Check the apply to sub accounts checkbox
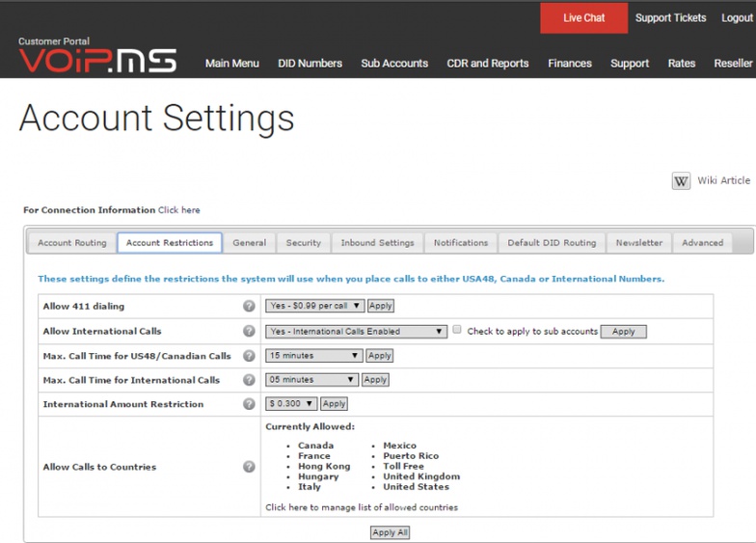Screen dimensions: 756x543 [x=457, y=330]
